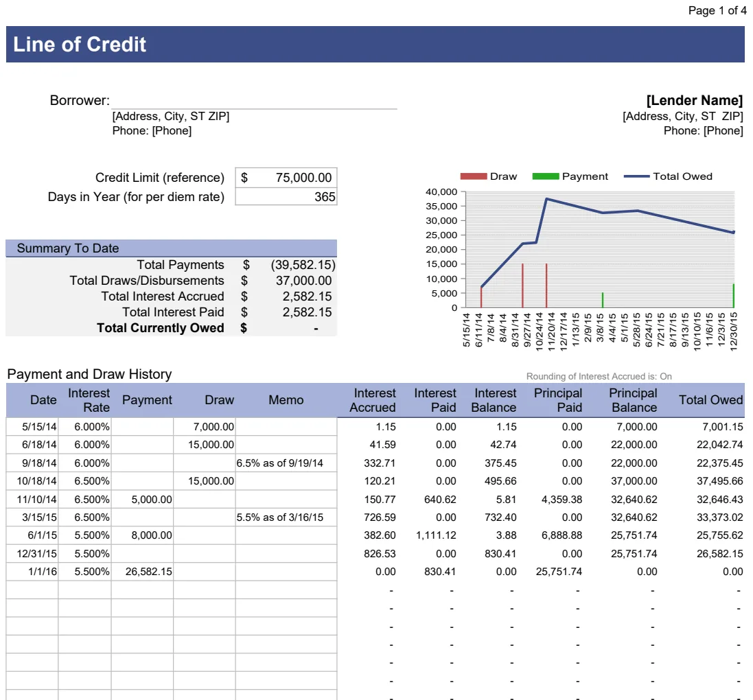Click the draw cell 7,000.00
753x700 pixels.
click(x=205, y=427)
